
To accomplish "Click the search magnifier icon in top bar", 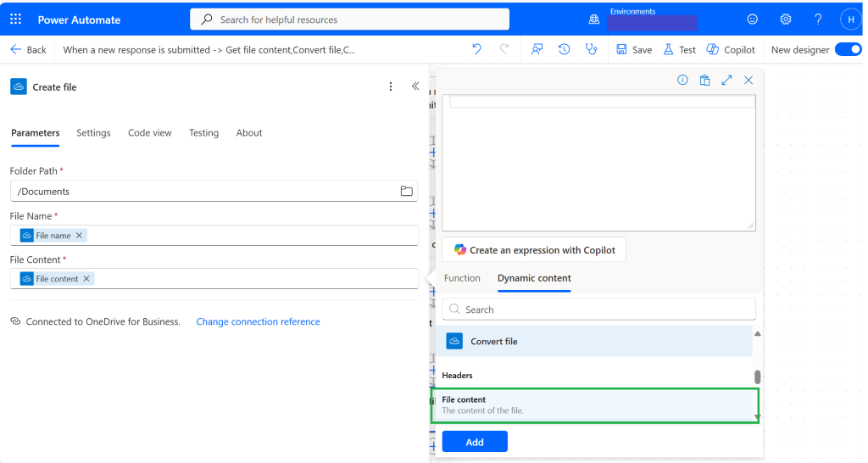I will (207, 20).
